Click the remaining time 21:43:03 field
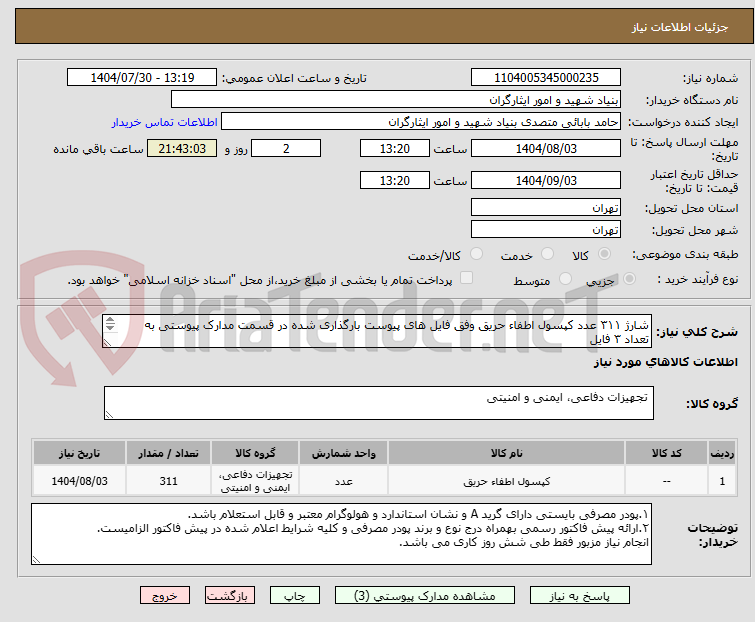755x622 pixels. [x=182, y=148]
